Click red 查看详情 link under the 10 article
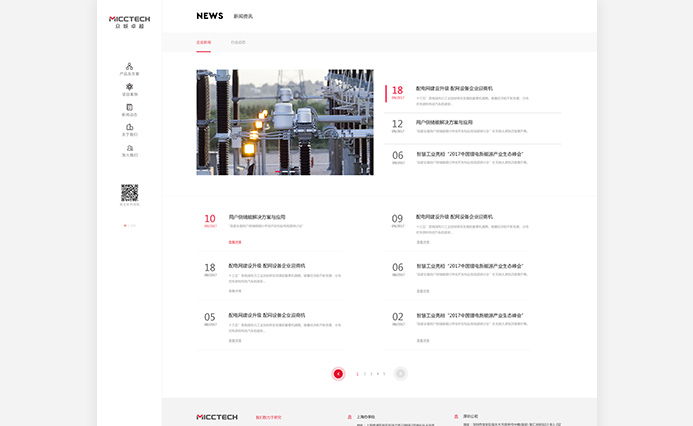This screenshot has width=693, height=426. click(x=235, y=242)
